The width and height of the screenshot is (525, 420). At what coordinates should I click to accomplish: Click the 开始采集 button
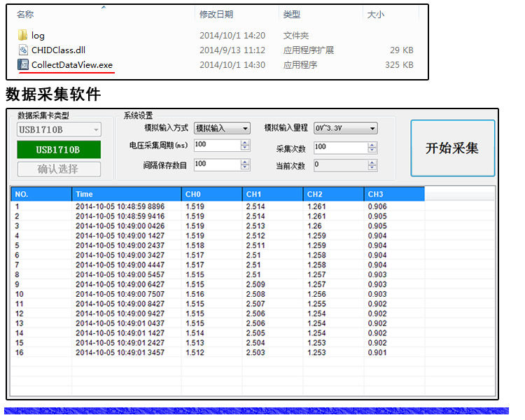[453, 148]
